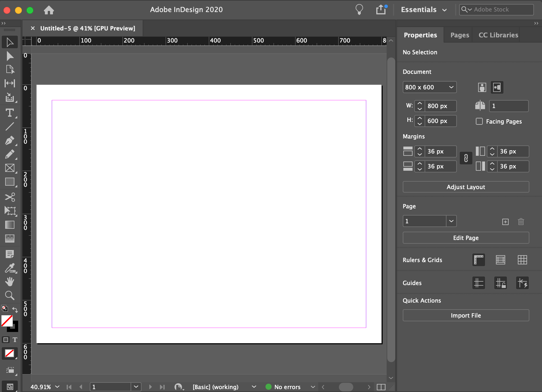The width and height of the screenshot is (542, 392).
Task: Click the Share document icon
Action: 381,9
